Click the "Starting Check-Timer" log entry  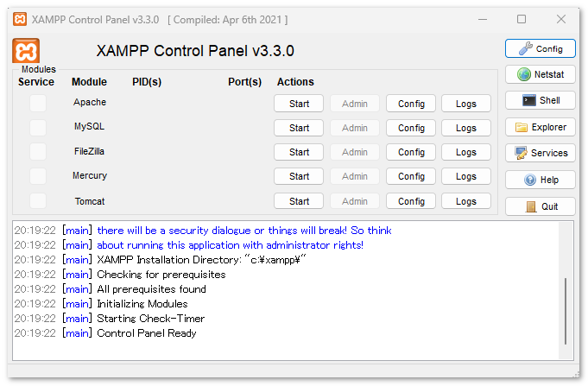pyautogui.click(x=110, y=319)
